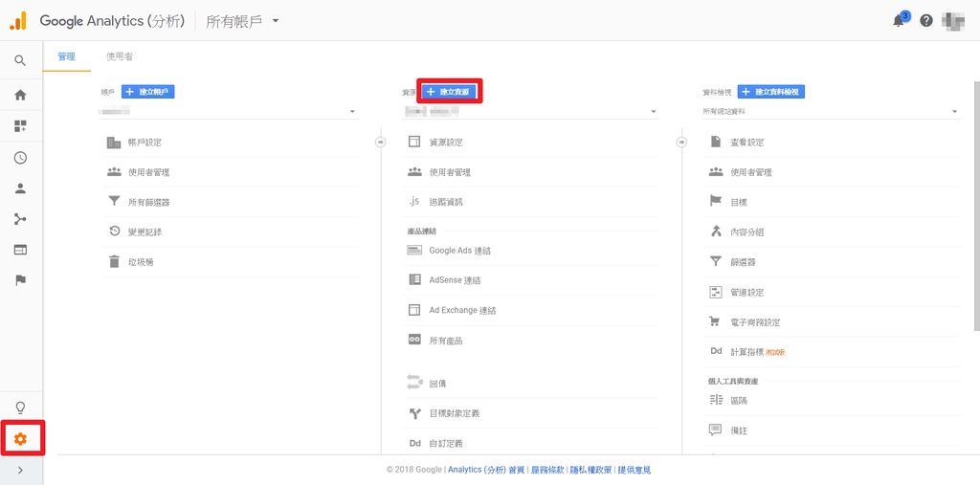Click the page vertical scrollbar

(x=976, y=207)
